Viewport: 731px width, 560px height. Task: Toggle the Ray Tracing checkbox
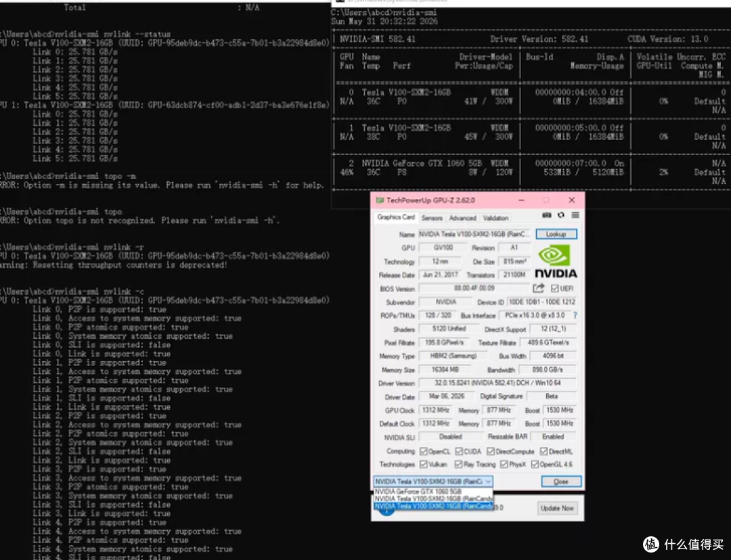tap(458, 464)
